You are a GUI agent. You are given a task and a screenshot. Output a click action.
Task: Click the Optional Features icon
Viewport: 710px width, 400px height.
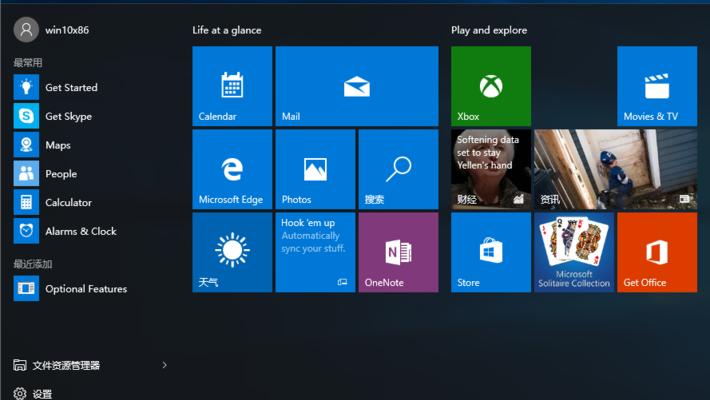tap(26, 288)
